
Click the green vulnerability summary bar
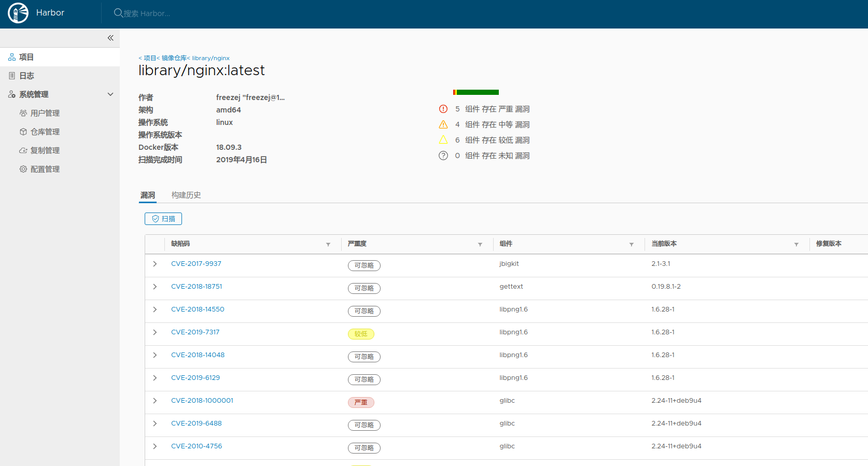(478, 92)
